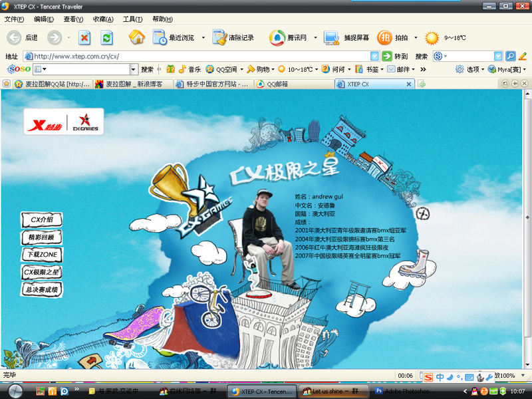Image resolution: width=532 pixels, height=399 pixels.
Task: Click the screen capture icon
Action: coord(331,38)
